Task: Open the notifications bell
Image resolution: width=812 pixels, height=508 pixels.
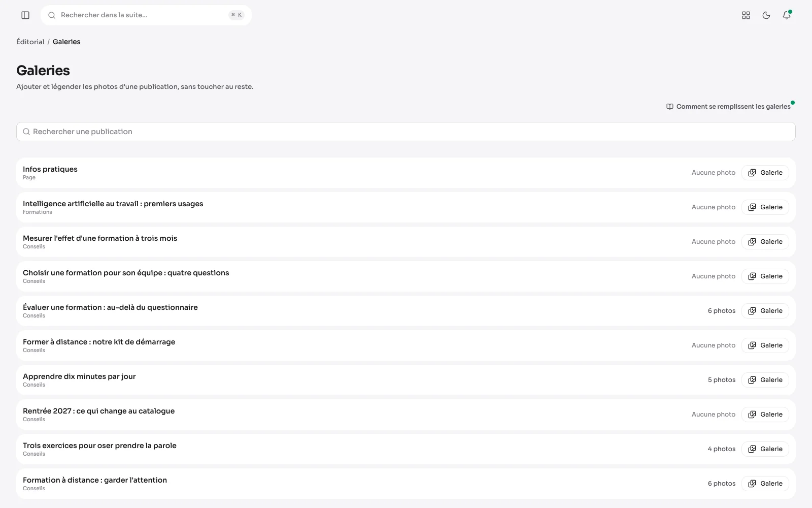Action: click(787, 15)
